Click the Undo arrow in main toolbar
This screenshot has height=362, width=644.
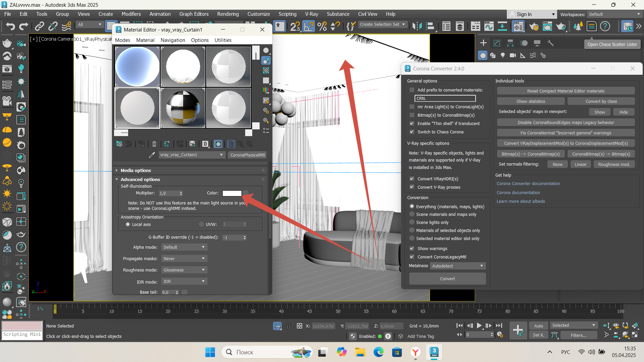tap(10, 26)
